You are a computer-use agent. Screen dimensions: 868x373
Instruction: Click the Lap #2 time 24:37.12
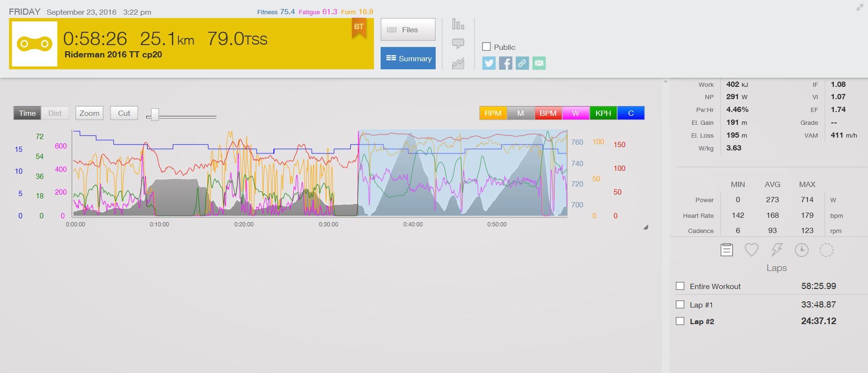pyautogui.click(x=819, y=321)
